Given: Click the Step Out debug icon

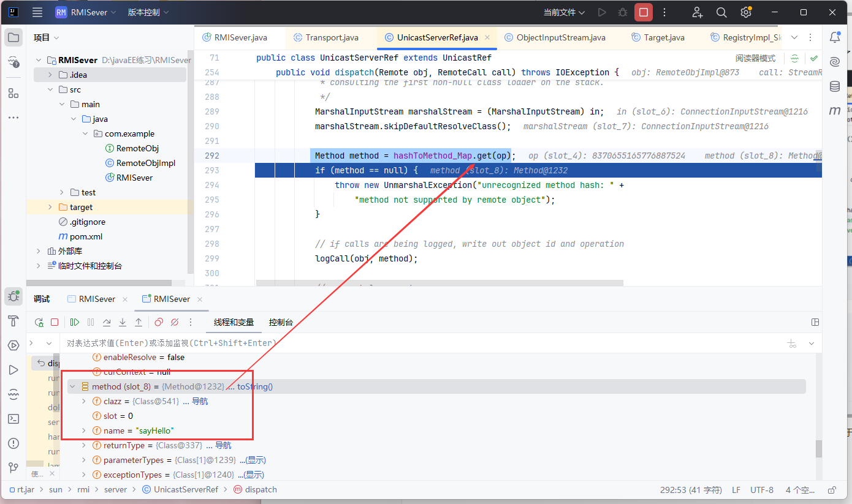Looking at the screenshot, I should click(139, 322).
